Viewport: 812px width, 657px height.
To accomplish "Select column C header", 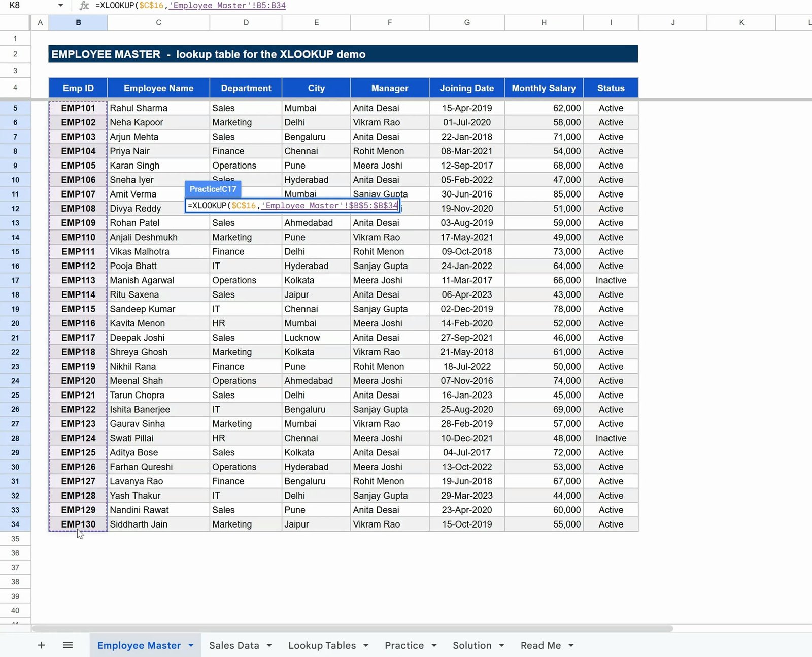I will pos(158,22).
